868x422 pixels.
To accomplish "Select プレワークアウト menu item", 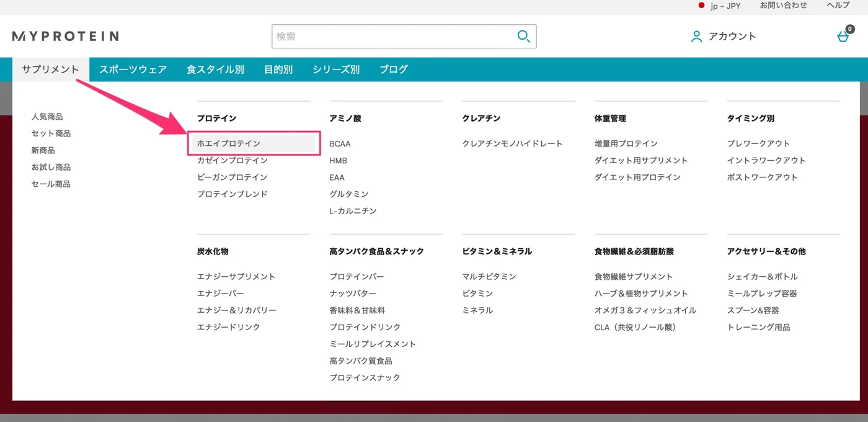I will [x=759, y=143].
